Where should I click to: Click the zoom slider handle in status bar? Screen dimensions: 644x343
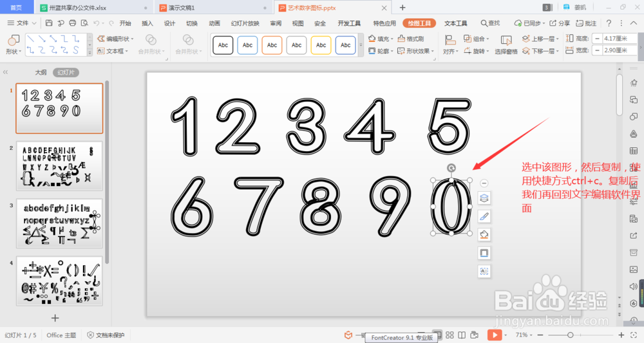(570, 335)
